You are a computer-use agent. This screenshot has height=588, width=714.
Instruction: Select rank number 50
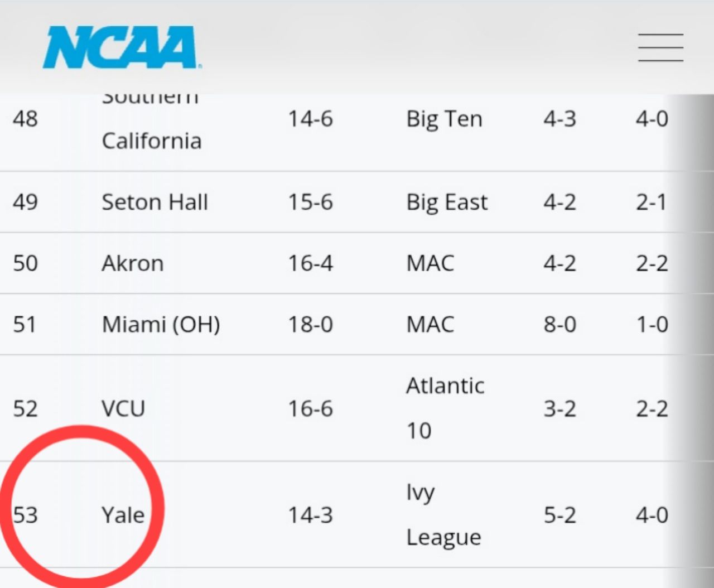click(26, 263)
